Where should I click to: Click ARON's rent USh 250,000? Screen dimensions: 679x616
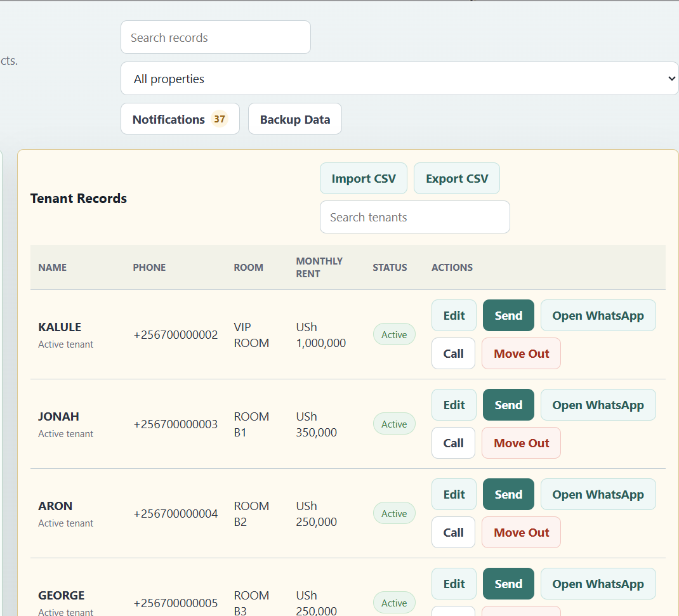(317, 513)
